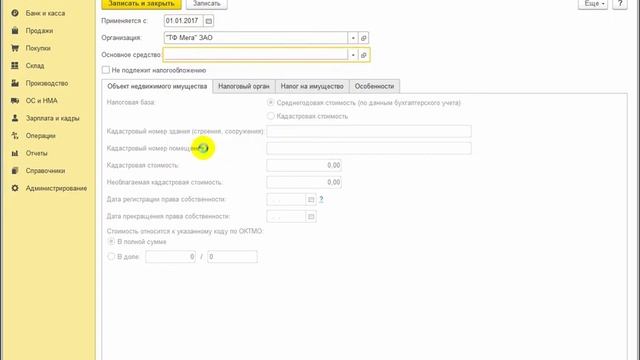Click the help question mark button
Screen dimensions: 640x360
point(620,4)
